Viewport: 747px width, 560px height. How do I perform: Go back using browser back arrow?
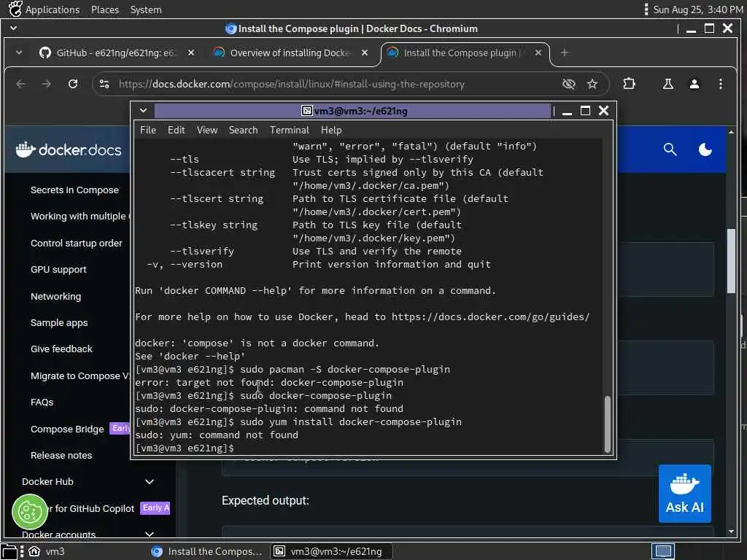click(x=20, y=85)
